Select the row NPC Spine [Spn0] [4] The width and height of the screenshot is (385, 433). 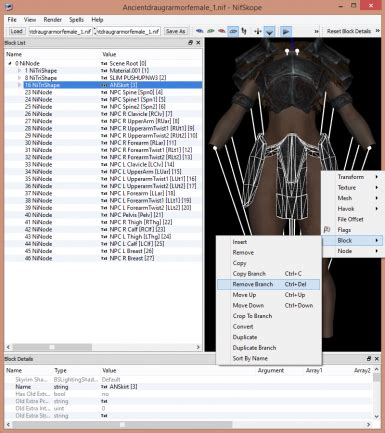[x=103, y=92]
